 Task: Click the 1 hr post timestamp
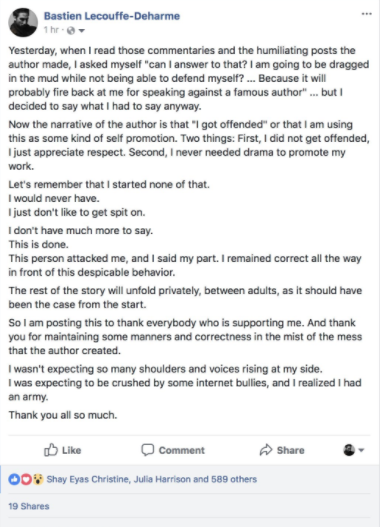(x=51, y=30)
